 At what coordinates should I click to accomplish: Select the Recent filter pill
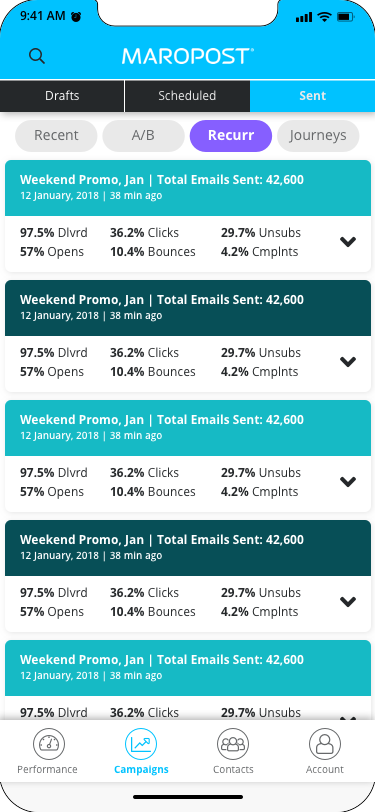[x=56, y=136]
